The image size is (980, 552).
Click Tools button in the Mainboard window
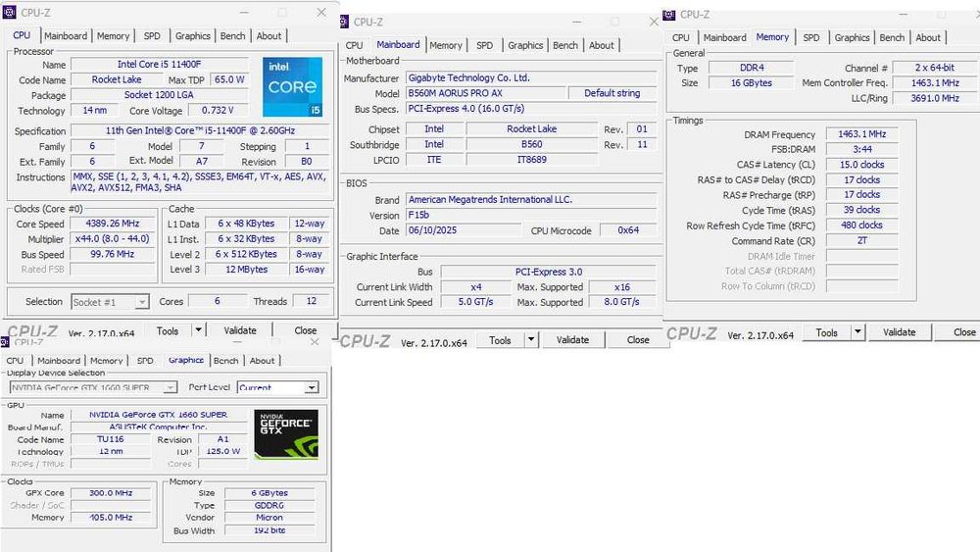(500, 340)
